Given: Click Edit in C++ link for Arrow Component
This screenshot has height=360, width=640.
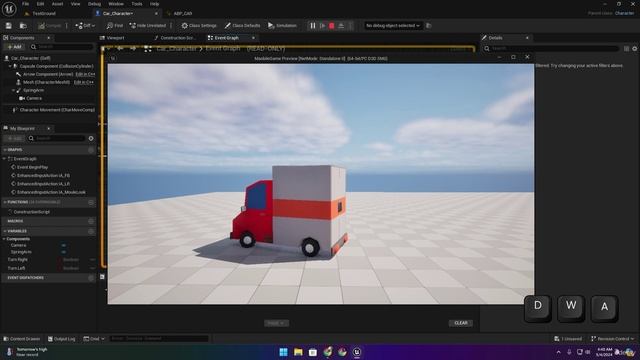Looking at the screenshot, I should (85, 74).
